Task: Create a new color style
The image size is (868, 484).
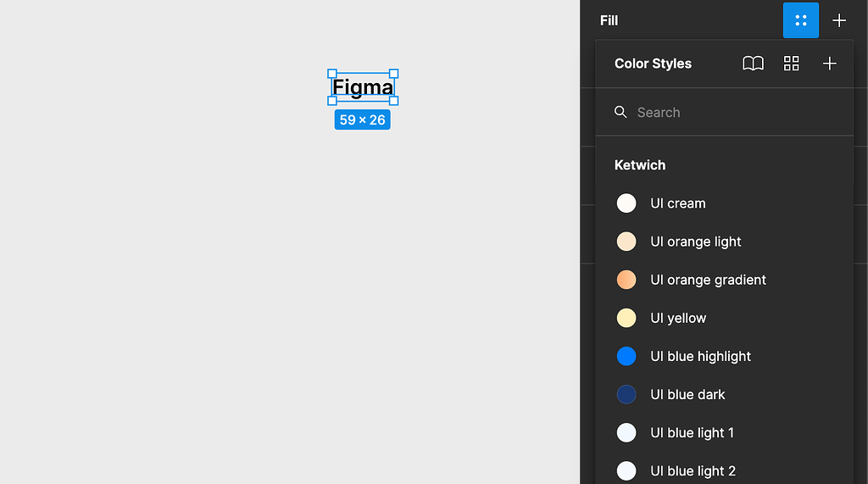Action: (830, 64)
